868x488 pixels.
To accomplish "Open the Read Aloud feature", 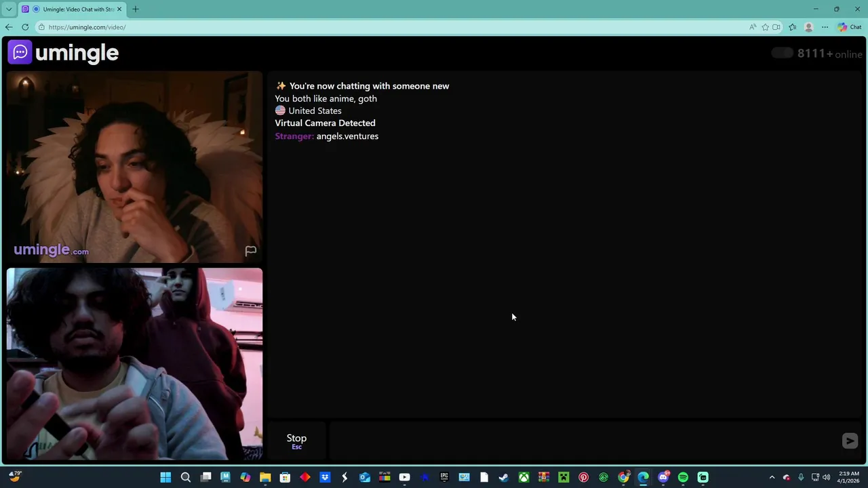I will [x=753, y=27].
